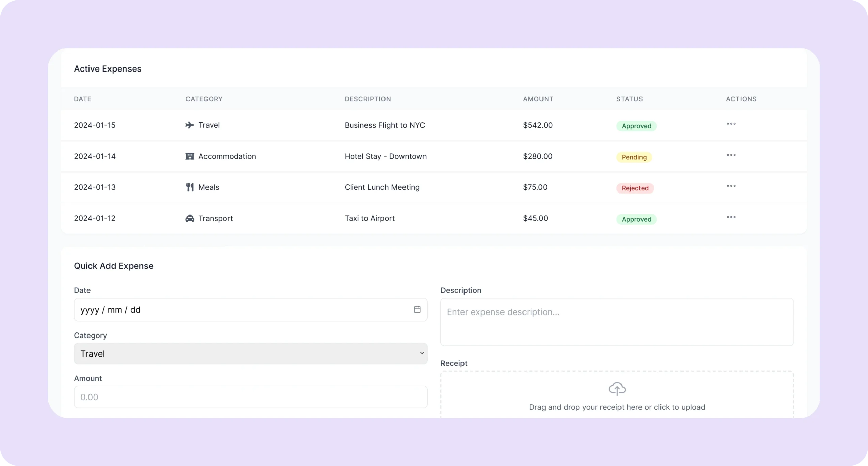The image size is (868, 466).
Task: Click the fork and knife Meals icon
Action: [190, 187]
